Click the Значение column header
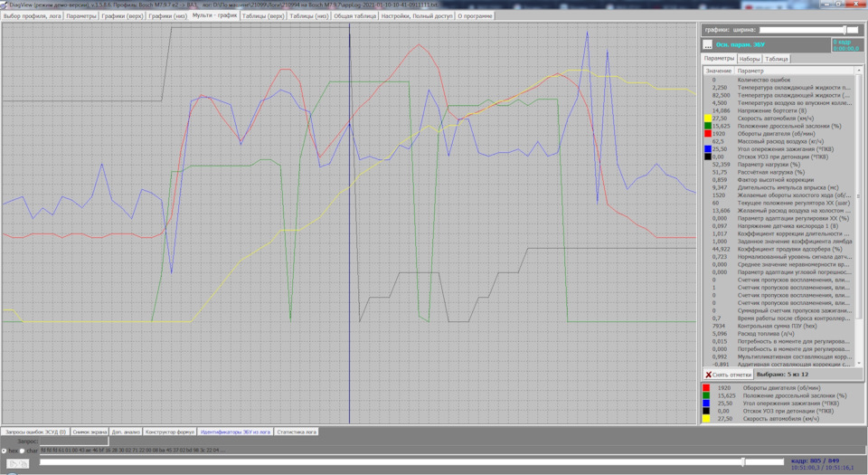868x475 pixels. [719, 71]
